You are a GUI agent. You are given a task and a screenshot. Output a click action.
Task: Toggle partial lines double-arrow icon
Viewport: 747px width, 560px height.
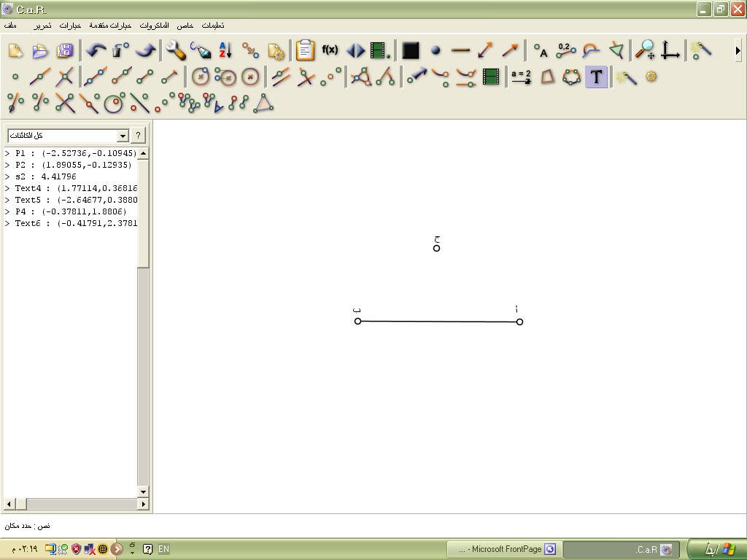point(485,50)
